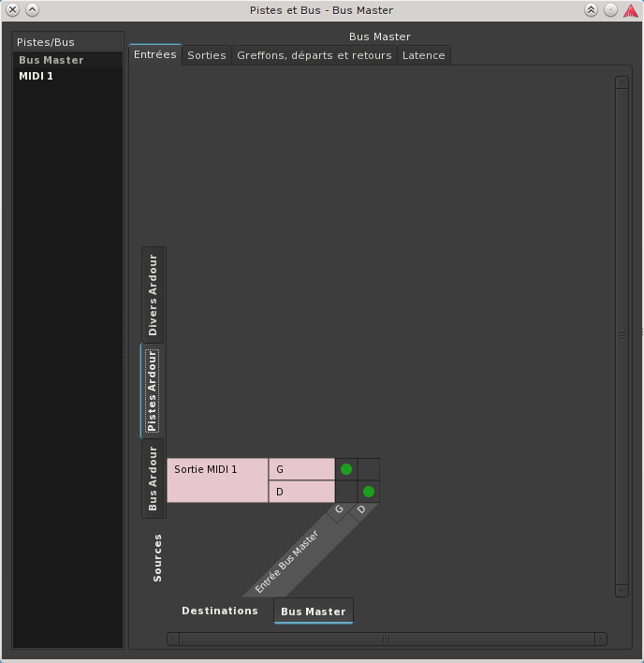The height and width of the screenshot is (663, 644).
Task: Click the Bus Master destinations tab
Action: [x=314, y=611]
